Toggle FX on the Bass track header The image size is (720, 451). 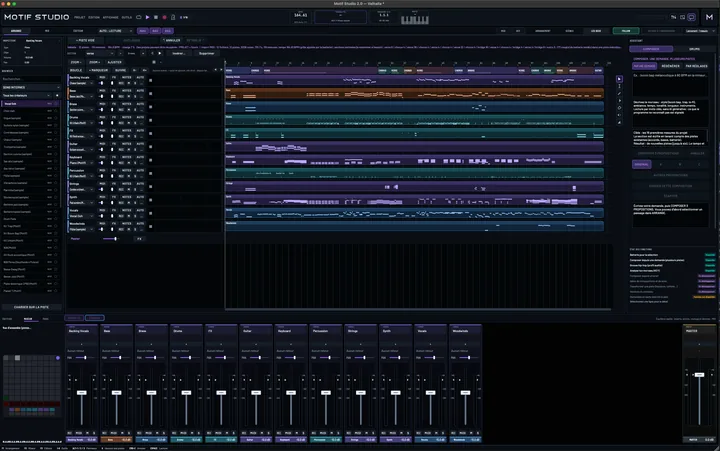pos(113,91)
